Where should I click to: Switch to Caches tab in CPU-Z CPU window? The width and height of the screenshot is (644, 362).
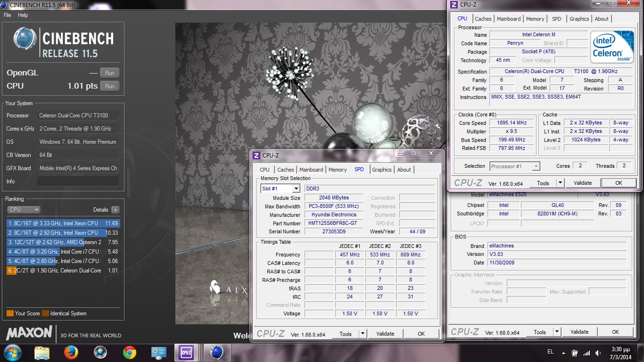click(x=483, y=19)
